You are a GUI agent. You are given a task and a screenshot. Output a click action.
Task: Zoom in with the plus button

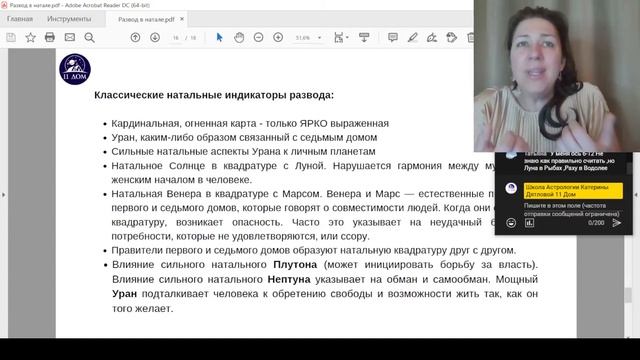(278, 38)
